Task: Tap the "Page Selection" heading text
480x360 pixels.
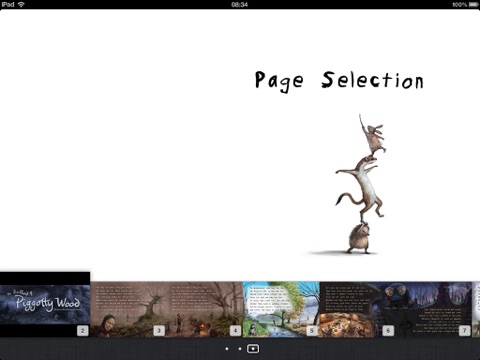Action: pos(339,81)
